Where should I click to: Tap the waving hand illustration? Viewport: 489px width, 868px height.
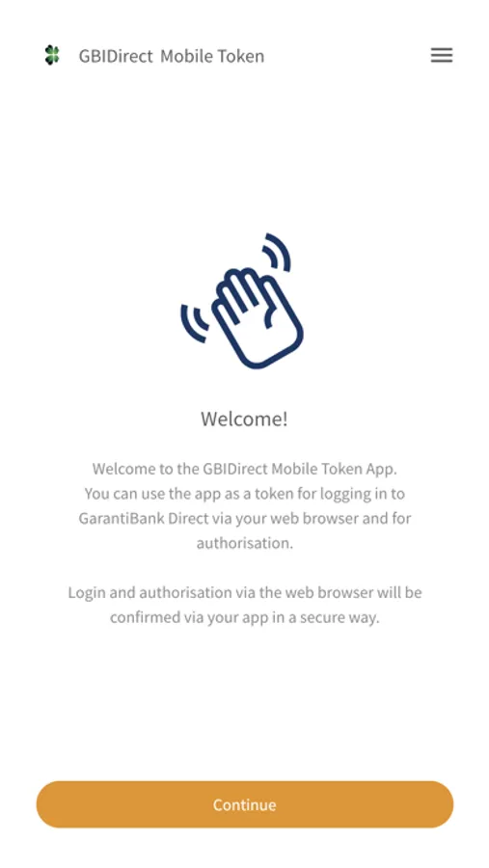tap(242, 301)
